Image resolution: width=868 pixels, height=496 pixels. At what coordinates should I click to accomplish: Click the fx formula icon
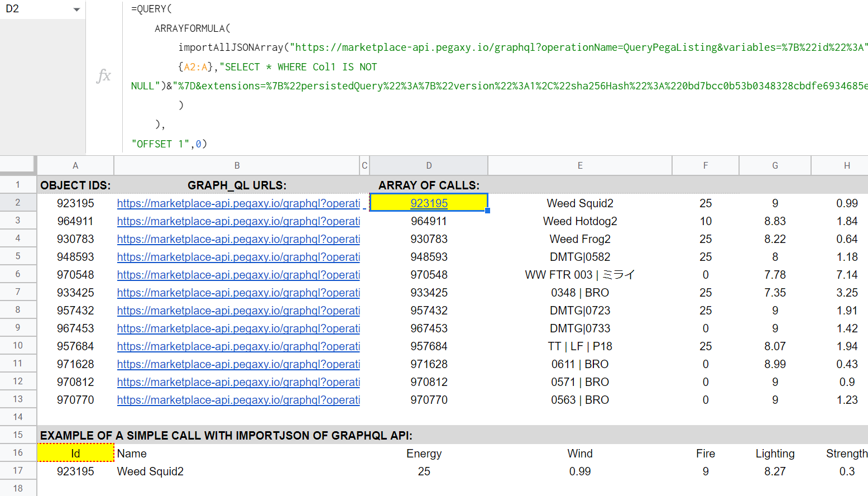click(104, 75)
